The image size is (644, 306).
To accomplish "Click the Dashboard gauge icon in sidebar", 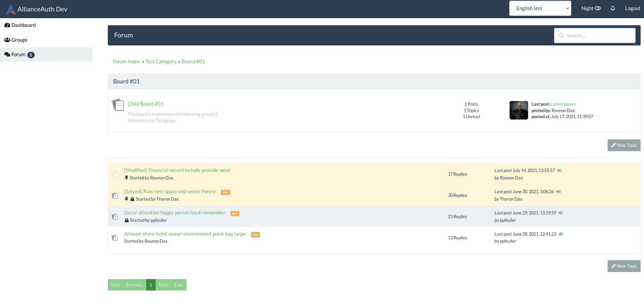I will [7, 25].
